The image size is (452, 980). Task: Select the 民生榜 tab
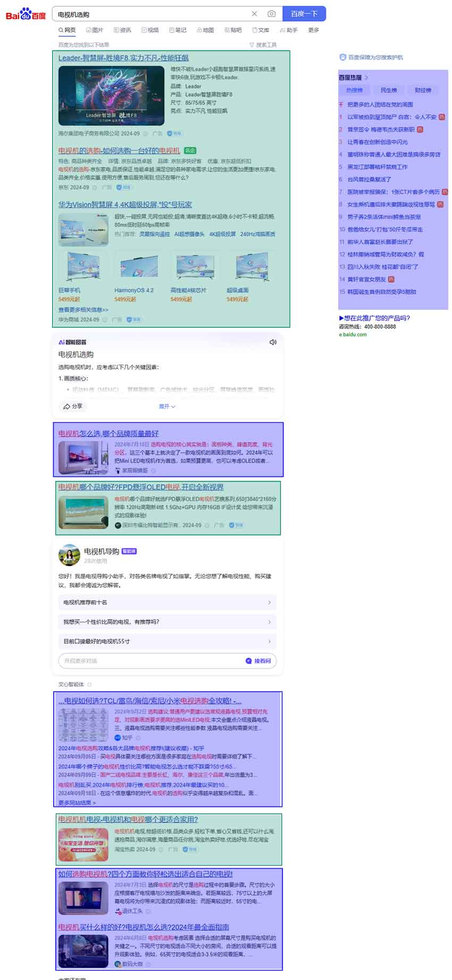(389, 90)
